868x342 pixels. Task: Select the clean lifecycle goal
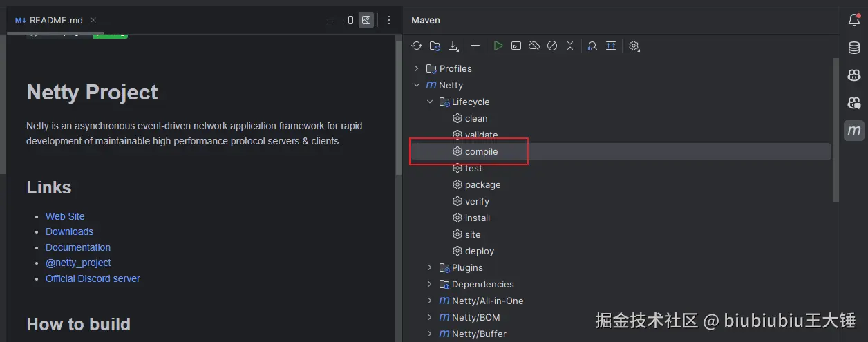point(476,118)
